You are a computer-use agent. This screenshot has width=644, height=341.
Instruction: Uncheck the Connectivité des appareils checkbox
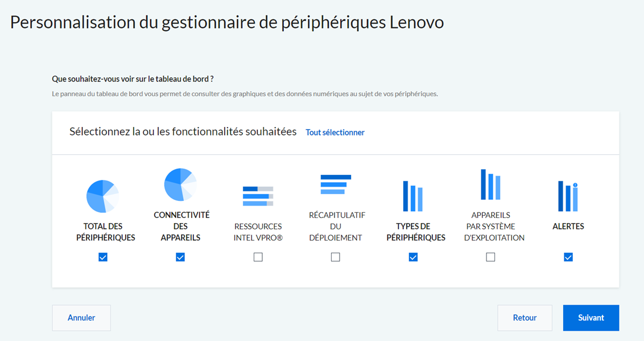tap(180, 257)
